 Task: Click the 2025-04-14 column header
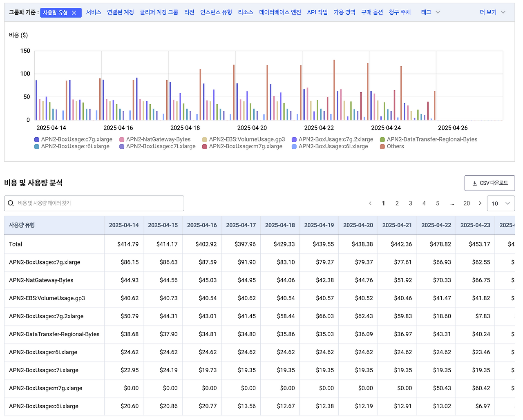124,225
